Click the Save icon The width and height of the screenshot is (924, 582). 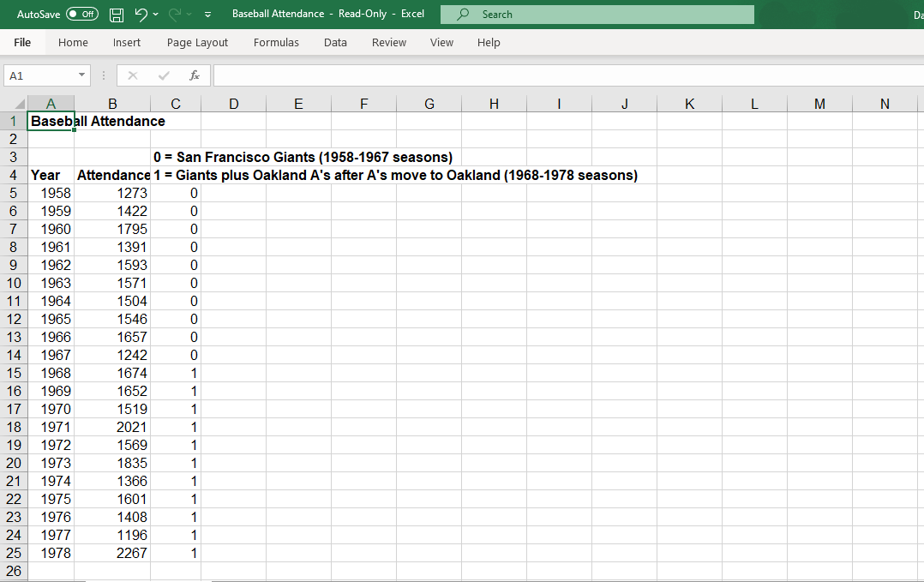[116, 14]
